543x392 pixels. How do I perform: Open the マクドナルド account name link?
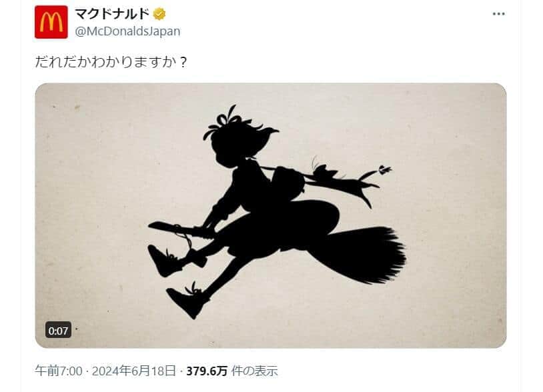tap(112, 14)
